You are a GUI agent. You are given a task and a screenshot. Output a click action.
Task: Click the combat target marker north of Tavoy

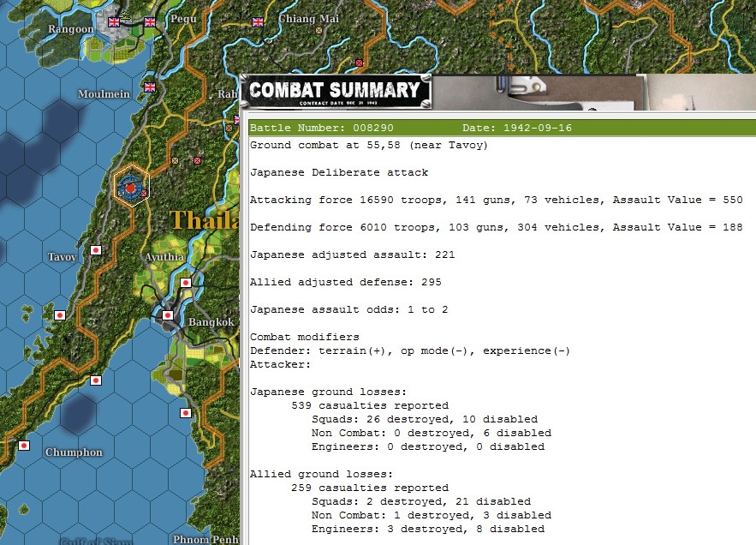point(129,188)
